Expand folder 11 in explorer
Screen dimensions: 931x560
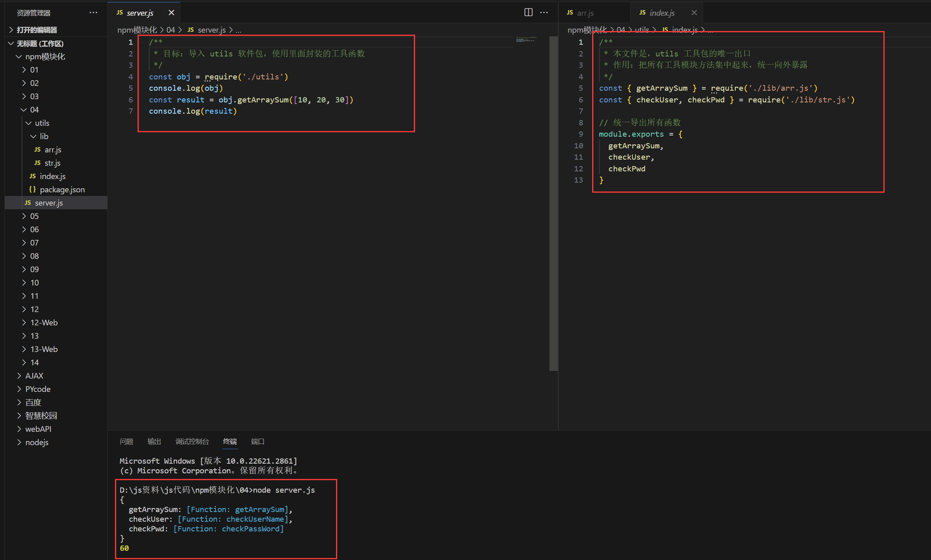point(56,296)
